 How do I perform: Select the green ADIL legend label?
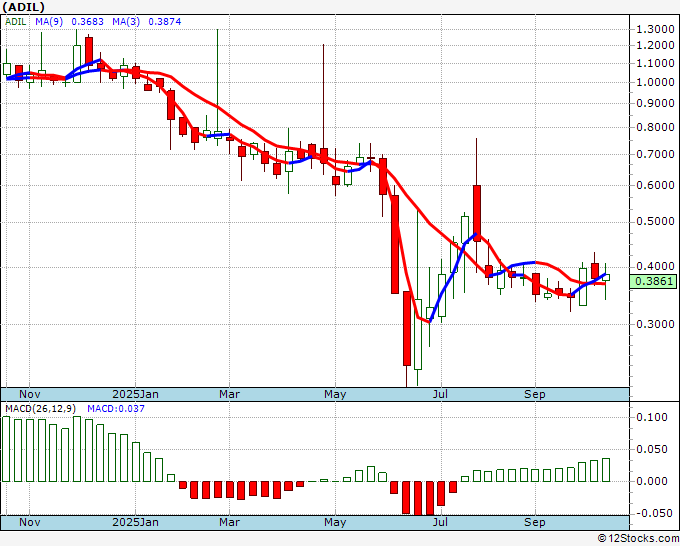[16, 22]
